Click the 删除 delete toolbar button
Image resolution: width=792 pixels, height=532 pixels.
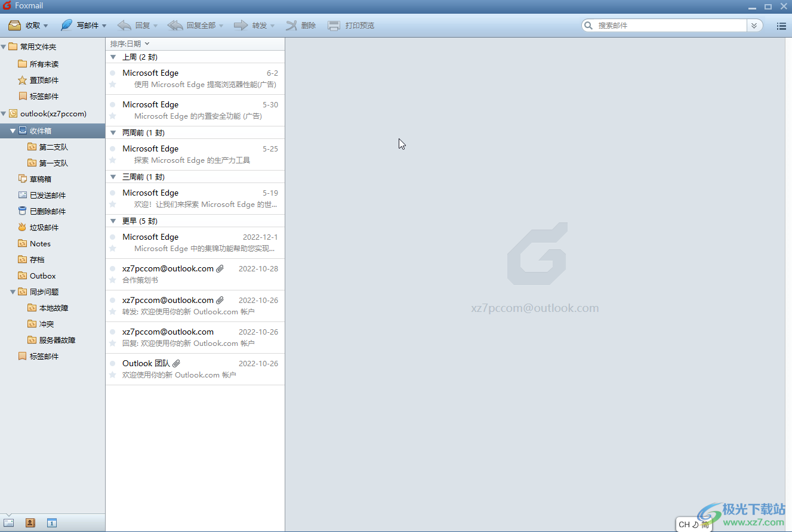pyautogui.click(x=301, y=26)
